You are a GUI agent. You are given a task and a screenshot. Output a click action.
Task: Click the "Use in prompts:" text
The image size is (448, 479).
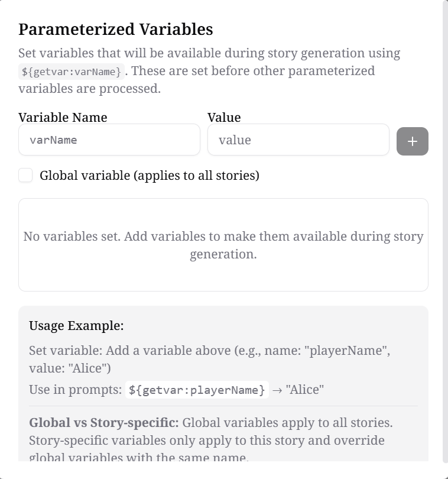(x=75, y=390)
